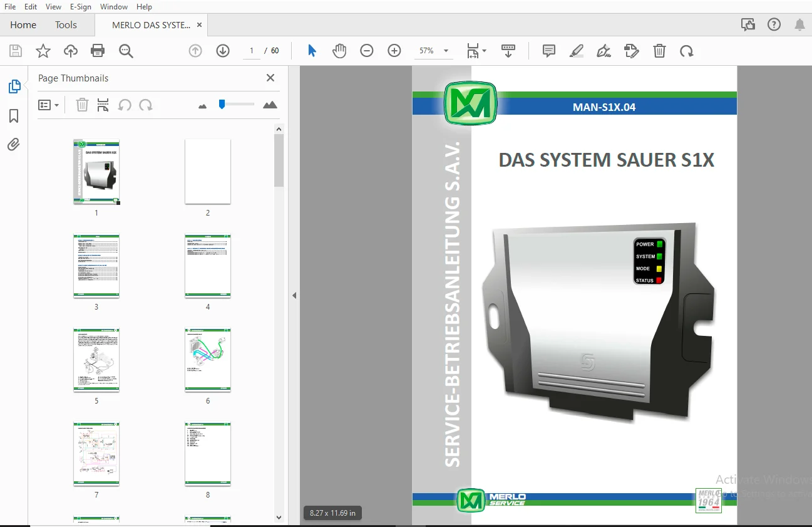The width and height of the screenshot is (812, 527).
Task: Select the MERLO DAS SYSTE... document tab
Action: pos(151,25)
